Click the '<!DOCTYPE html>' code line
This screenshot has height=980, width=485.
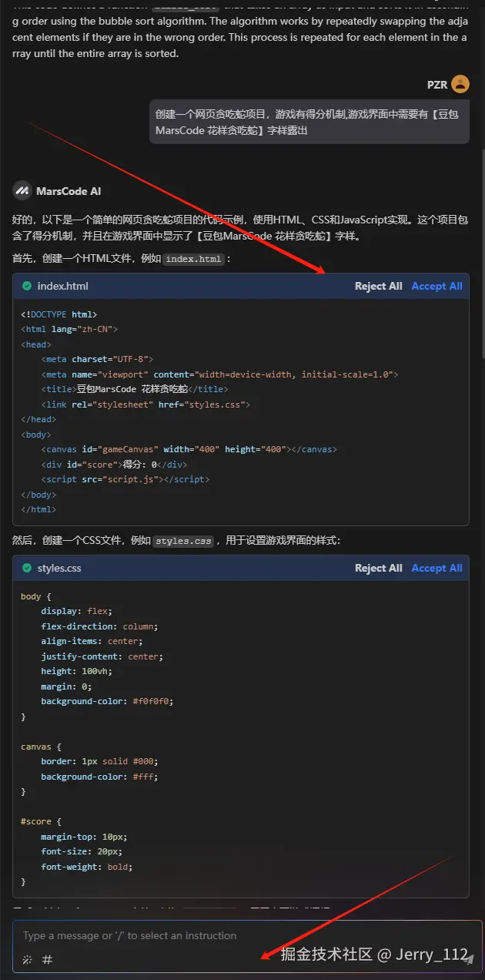(59, 314)
